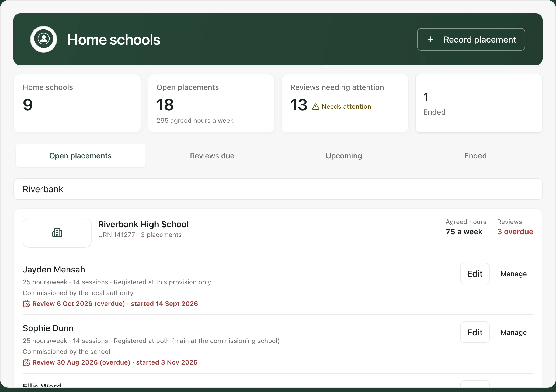Click the calendar icon beside Review 30 Aug 2026
The width and height of the screenshot is (556, 392).
pos(26,363)
